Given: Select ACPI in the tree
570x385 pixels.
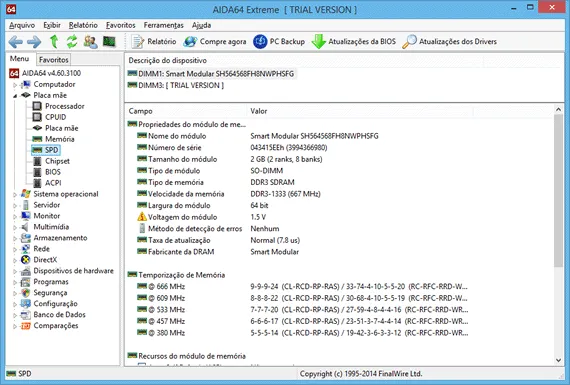Looking at the screenshot, I should tap(47, 183).
